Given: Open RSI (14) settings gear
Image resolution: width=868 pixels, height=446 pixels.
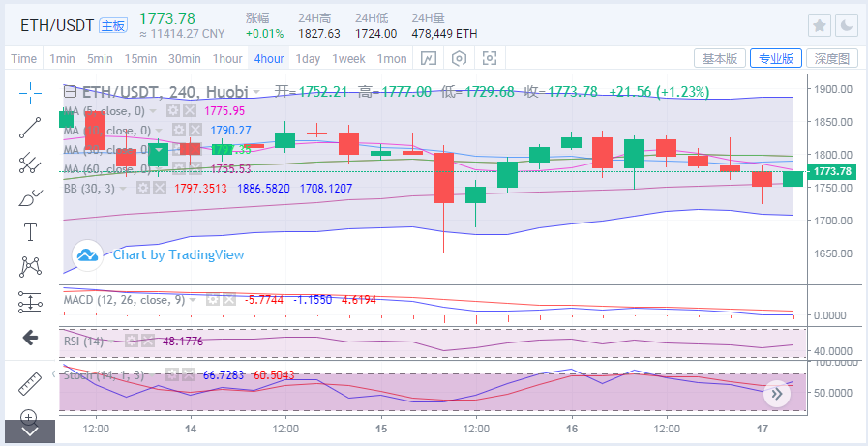Looking at the screenshot, I should [x=131, y=341].
